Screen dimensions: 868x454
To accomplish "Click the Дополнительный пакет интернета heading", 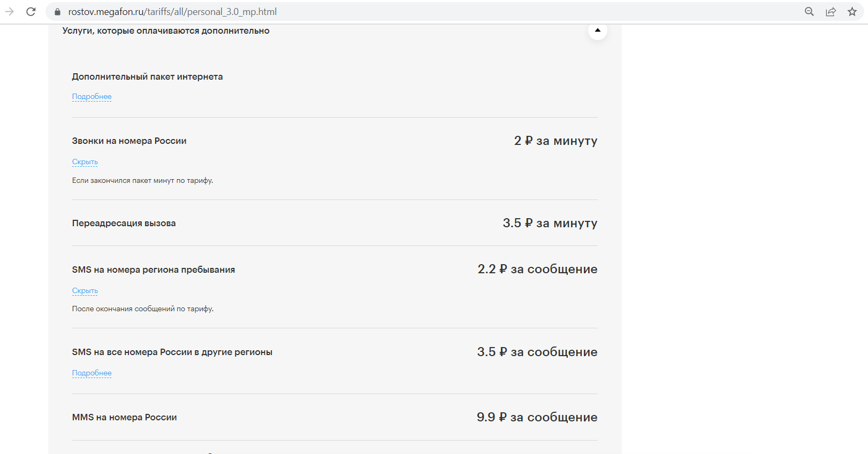I will (147, 77).
